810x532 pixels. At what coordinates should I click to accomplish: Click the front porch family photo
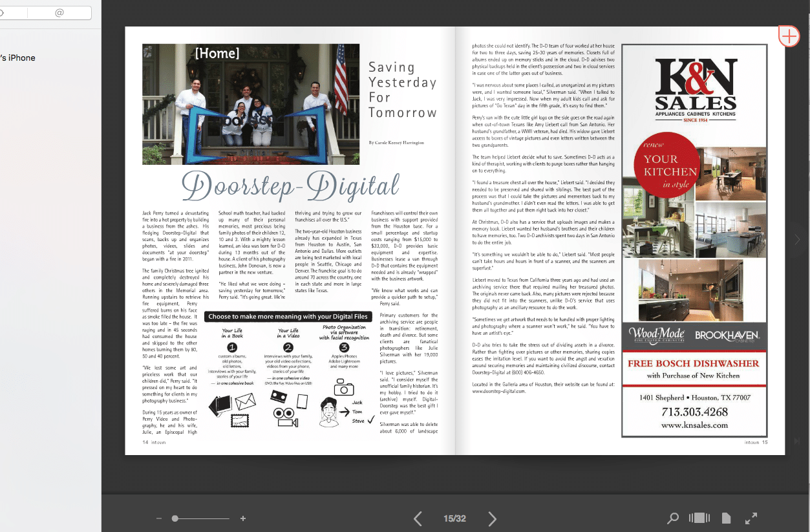251,104
